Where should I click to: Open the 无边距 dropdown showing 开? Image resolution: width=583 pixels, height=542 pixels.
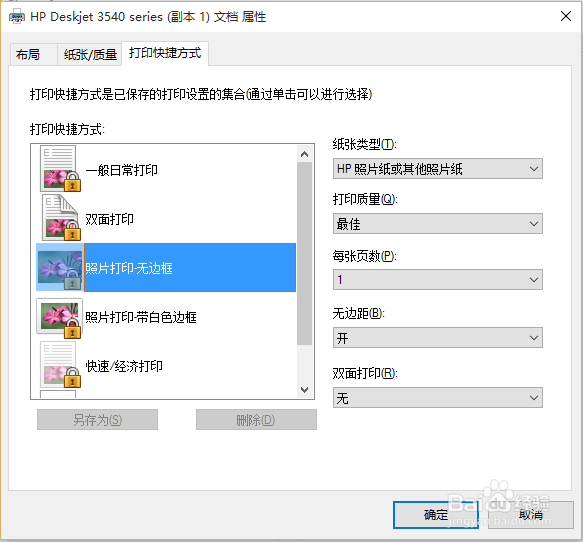[x=438, y=338]
